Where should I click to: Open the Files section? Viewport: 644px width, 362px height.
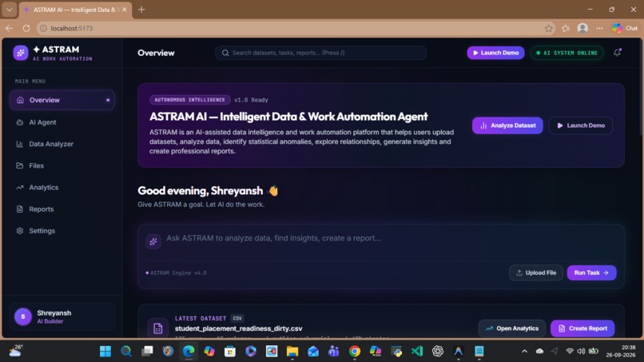(x=62, y=165)
